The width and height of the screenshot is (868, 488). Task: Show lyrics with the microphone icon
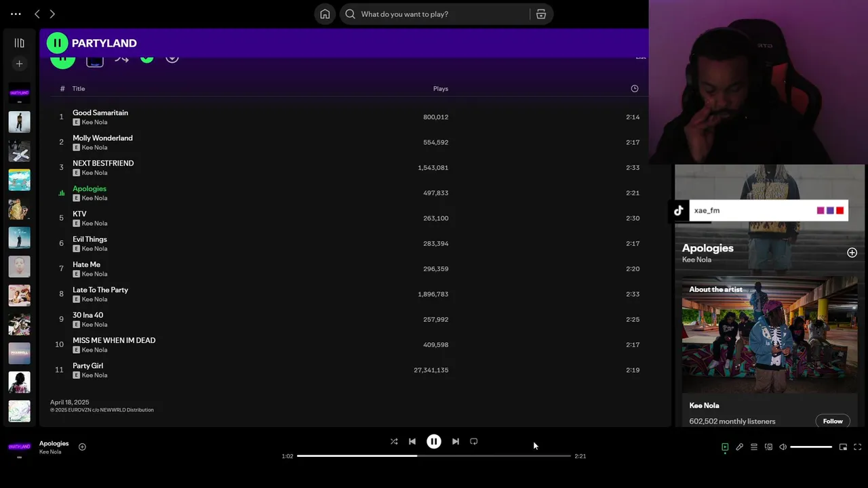click(740, 447)
